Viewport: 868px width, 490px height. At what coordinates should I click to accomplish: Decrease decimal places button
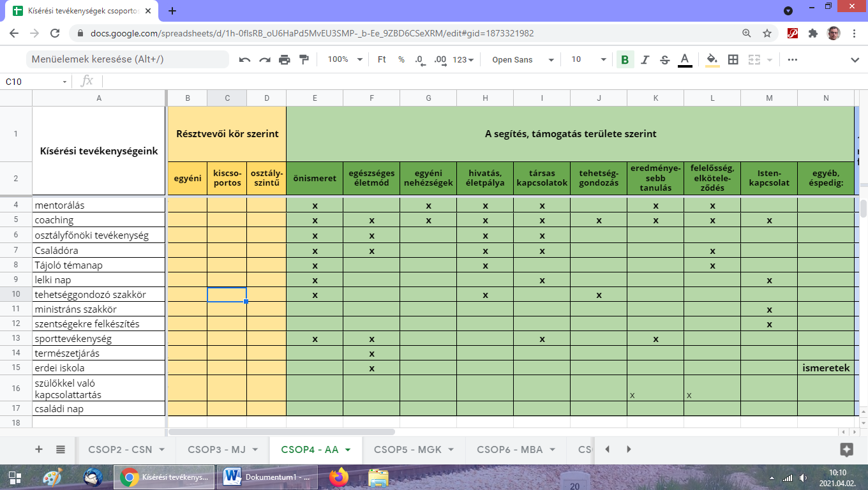419,59
